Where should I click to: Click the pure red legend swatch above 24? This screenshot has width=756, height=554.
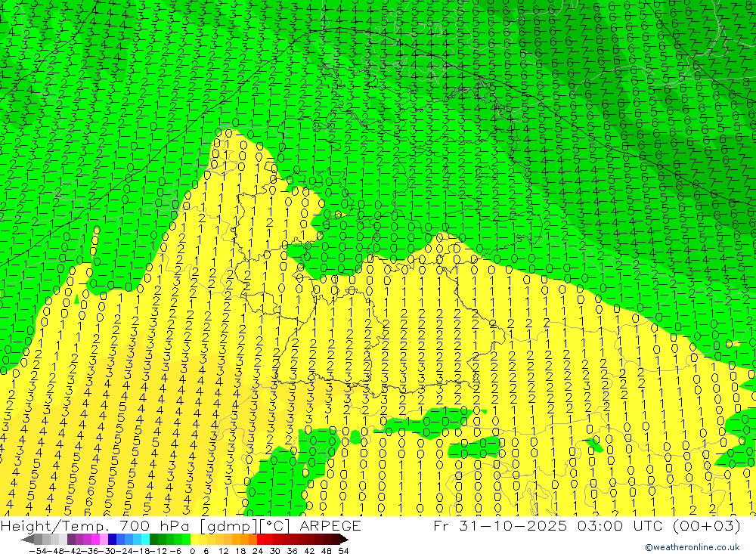261,540
